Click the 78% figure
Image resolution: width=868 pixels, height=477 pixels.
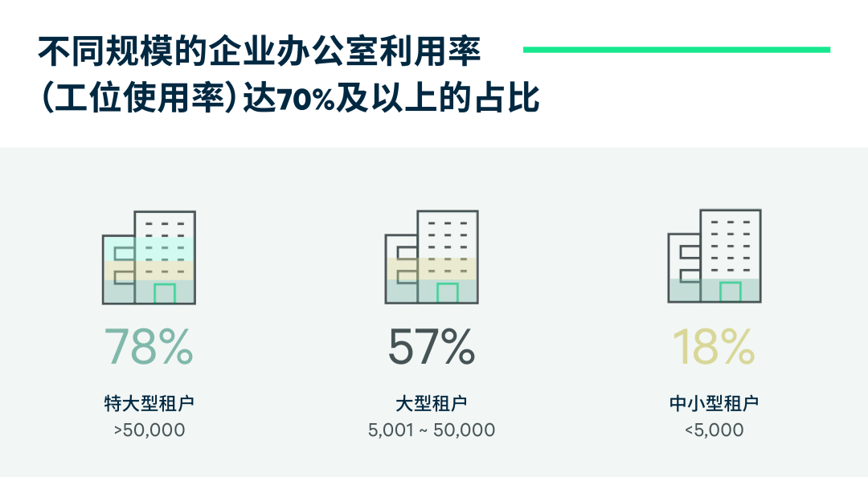pos(149,346)
